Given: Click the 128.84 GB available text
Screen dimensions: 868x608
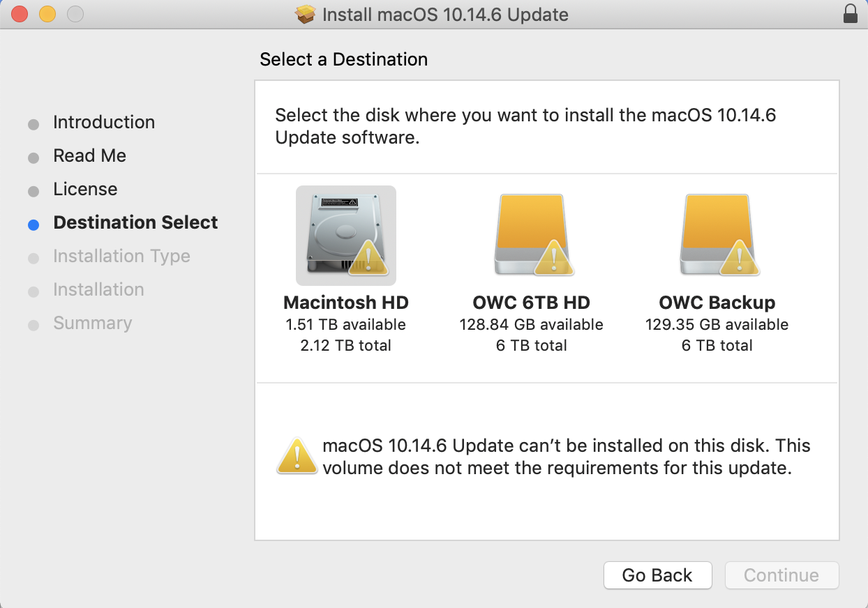Looking at the screenshot, I should click(532, 325).
